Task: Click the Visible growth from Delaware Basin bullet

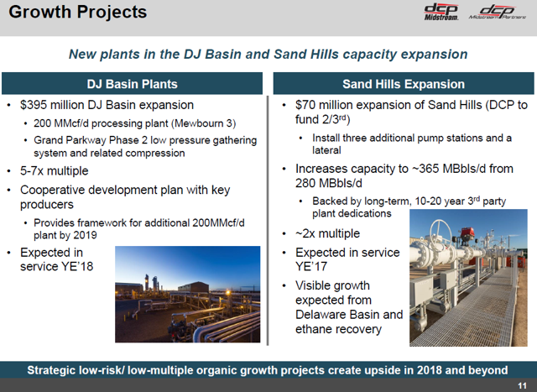Action: click(x=349, y=307)
